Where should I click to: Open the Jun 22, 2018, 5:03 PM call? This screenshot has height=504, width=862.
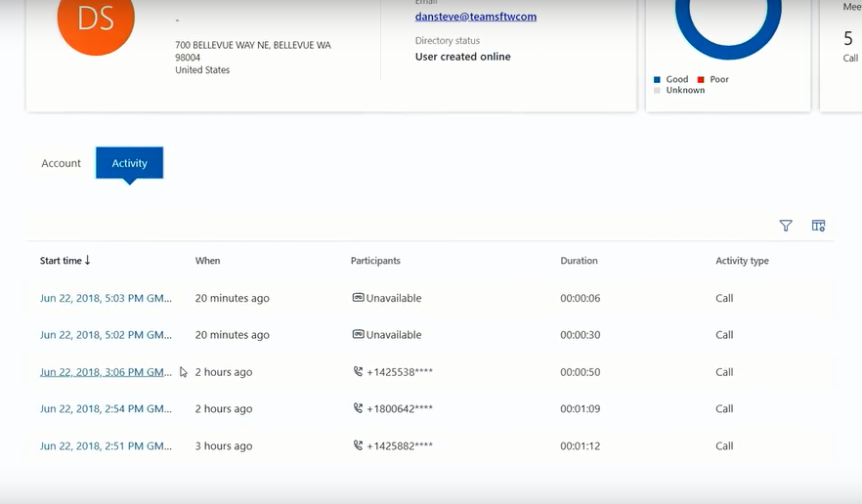[106, 298]
